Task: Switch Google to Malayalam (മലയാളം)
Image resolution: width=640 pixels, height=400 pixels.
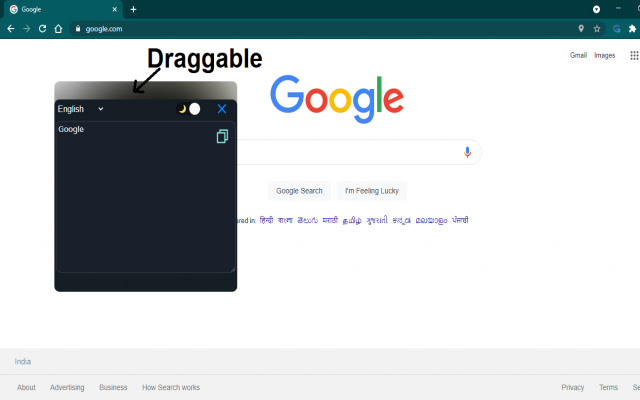Action: point(431,220)
